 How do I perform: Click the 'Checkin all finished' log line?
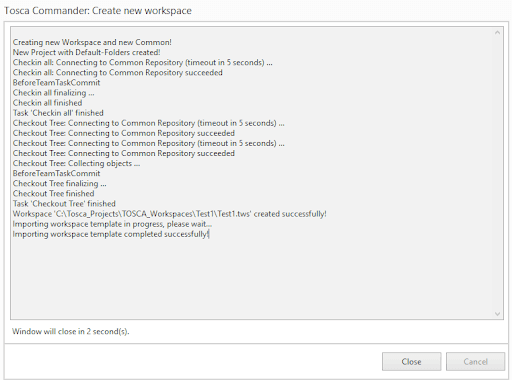coord(47,103)
